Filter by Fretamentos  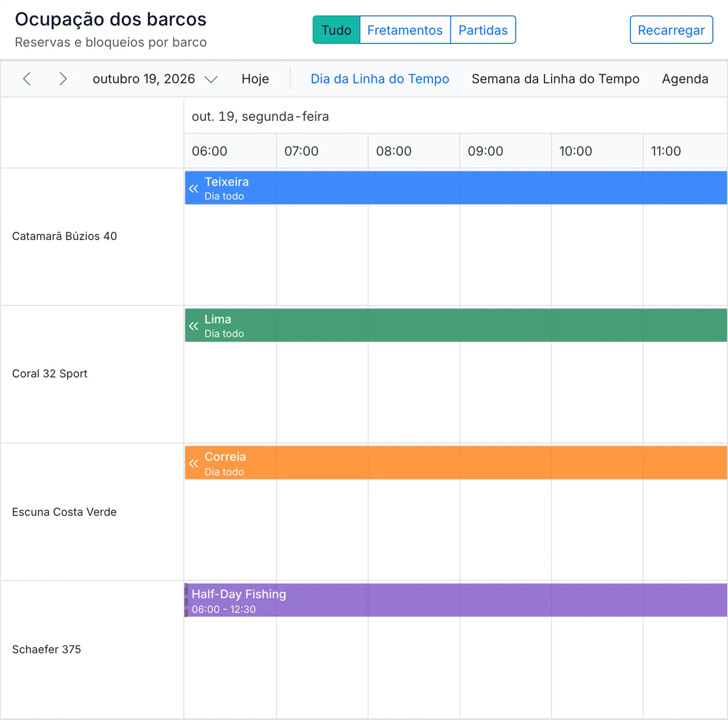click(x=405, y=30)
